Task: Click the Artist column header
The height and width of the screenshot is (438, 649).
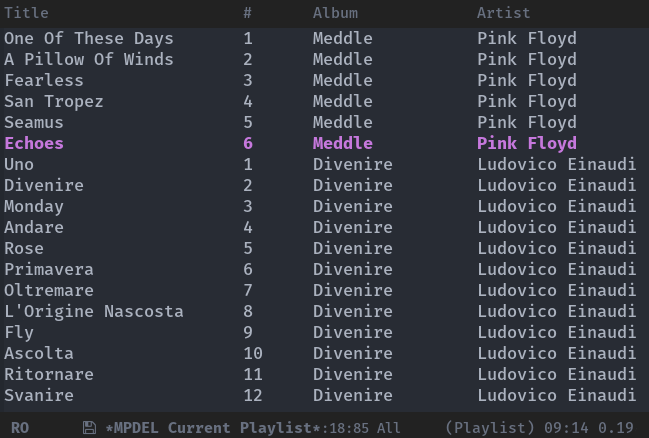Action: click(x=503, y=13)
